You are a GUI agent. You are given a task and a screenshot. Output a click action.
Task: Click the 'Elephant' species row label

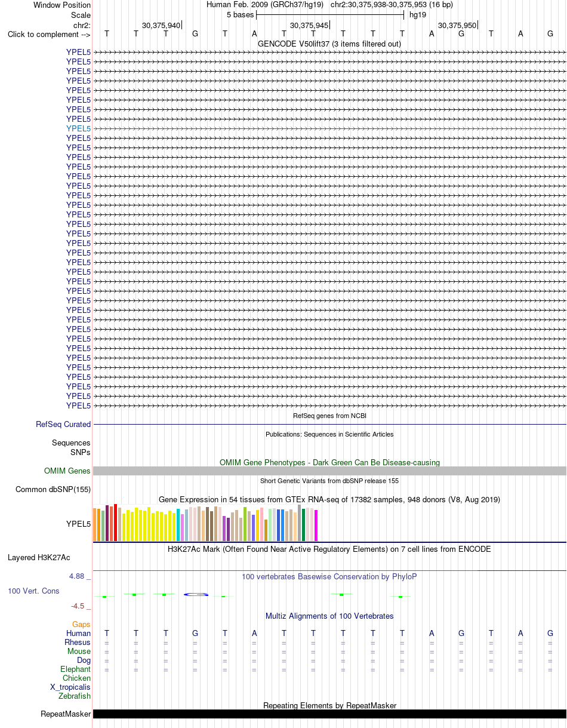pyautogui.click(x=76, y=669)
